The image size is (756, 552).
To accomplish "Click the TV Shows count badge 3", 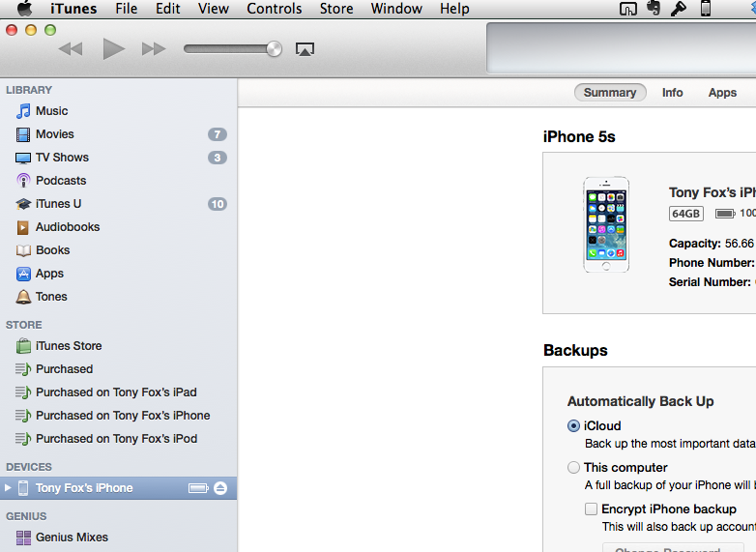I will (x=218, y=158).
